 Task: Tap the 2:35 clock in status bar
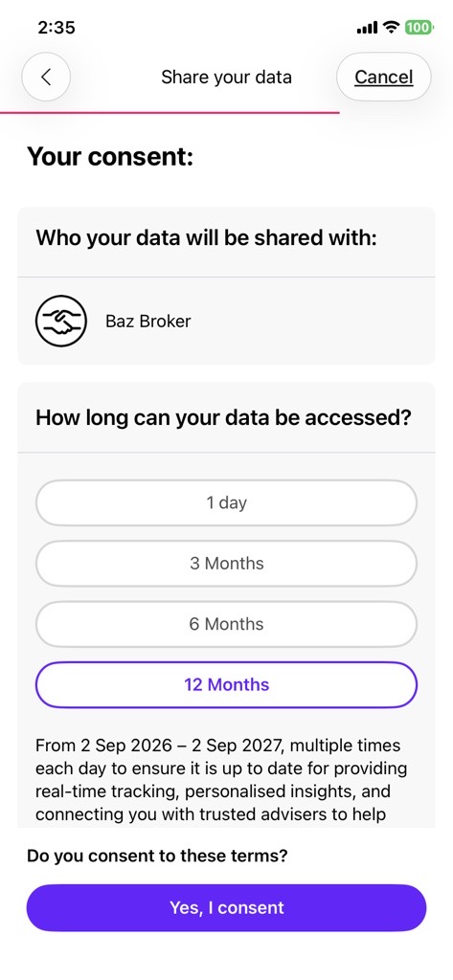[57, 28]
